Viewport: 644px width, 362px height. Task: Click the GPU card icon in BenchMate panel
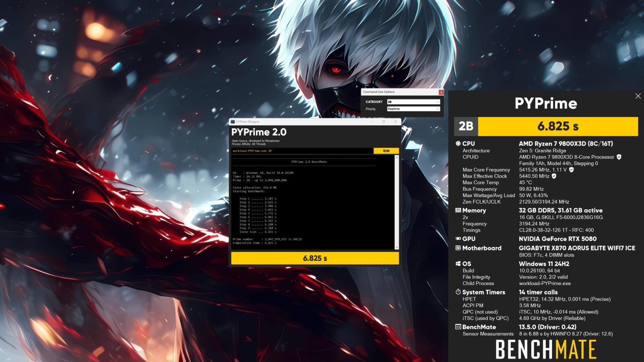[458, 239]
